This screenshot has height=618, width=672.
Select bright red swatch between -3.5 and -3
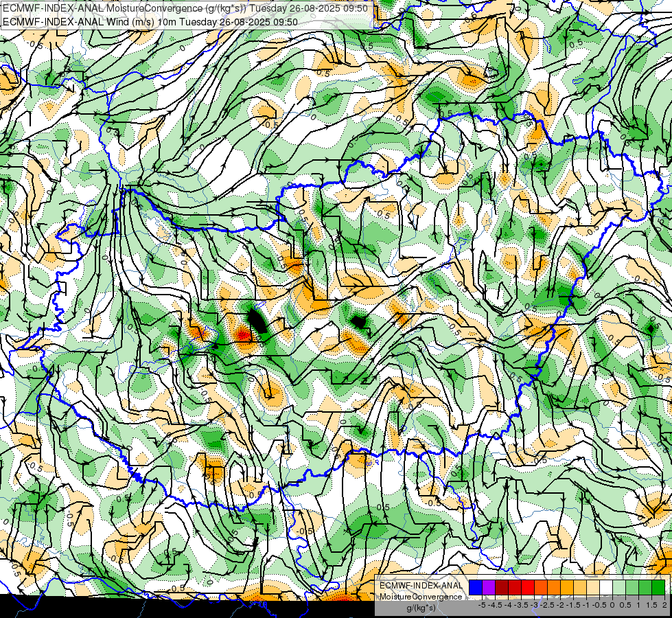click(528, 588)
